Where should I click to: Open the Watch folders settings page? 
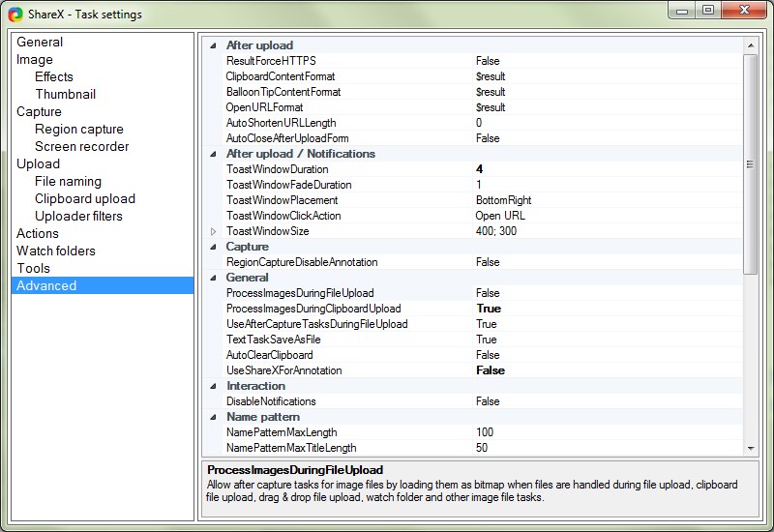[56, 251]
